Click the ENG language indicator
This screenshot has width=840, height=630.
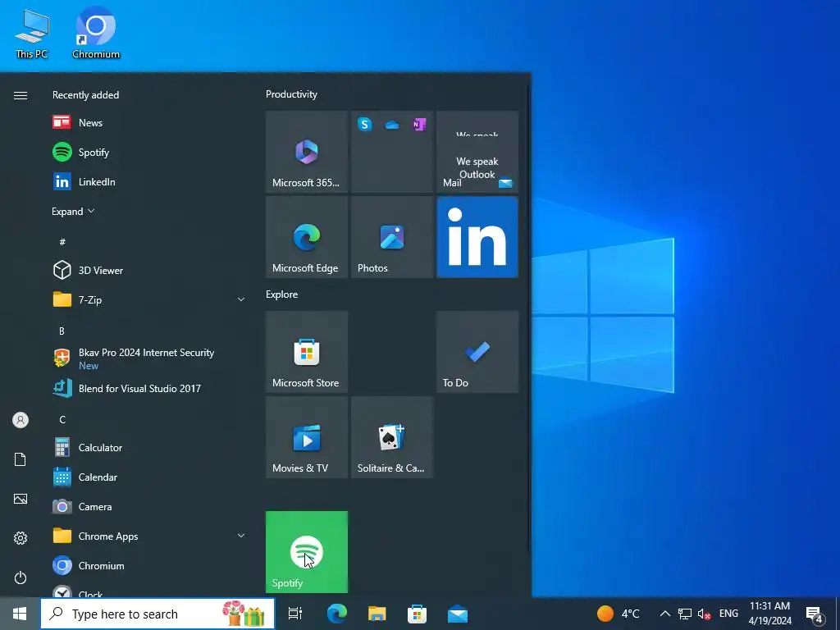[x=728, y=614]
